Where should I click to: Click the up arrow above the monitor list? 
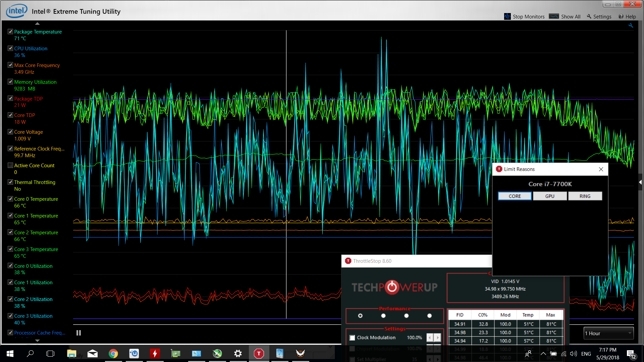[37, 23]
